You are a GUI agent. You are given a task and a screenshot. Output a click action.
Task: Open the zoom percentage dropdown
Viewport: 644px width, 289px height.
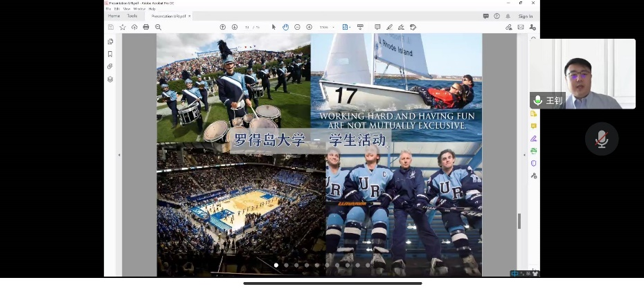click(x=334, y=27)
